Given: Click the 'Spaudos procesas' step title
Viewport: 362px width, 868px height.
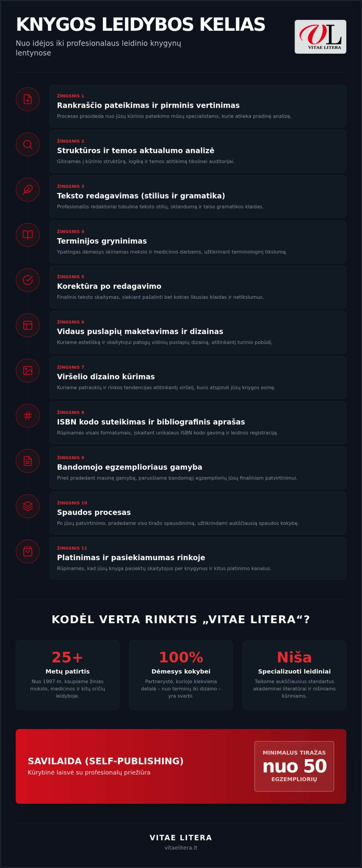Looking at the screenshot, I should coord(94,512).
